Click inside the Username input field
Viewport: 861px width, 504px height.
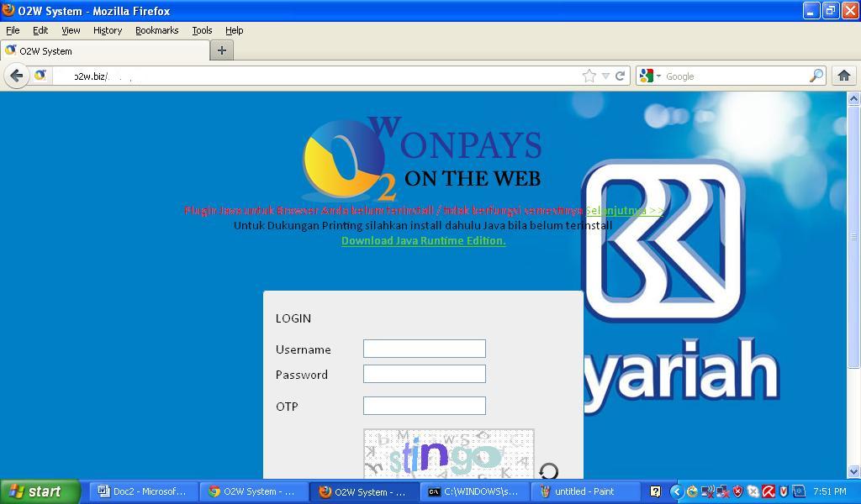(x=424, y=348)
